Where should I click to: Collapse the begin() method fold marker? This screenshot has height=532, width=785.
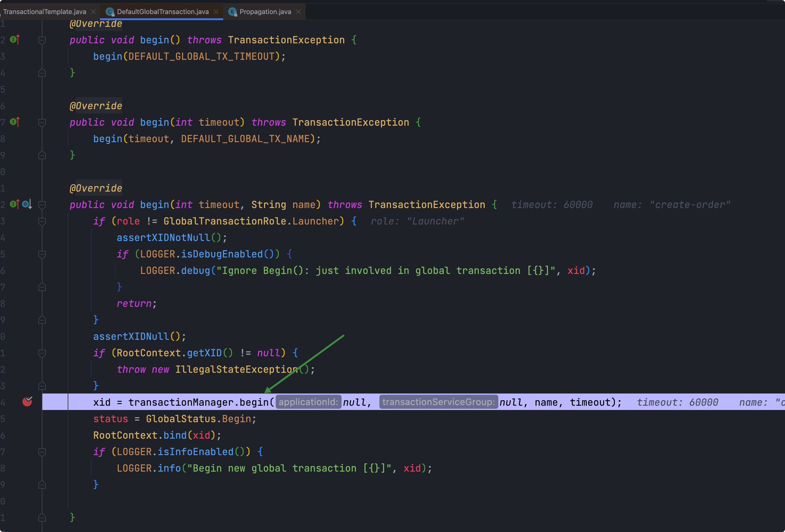point(42,40)
